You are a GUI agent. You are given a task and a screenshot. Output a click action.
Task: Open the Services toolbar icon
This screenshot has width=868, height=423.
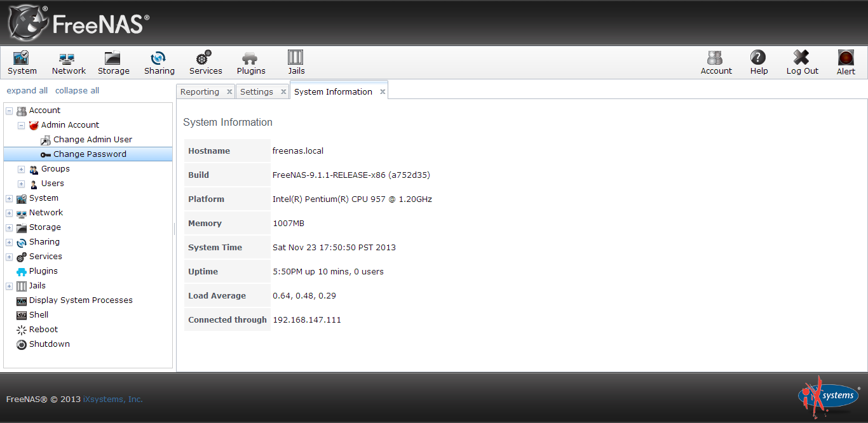tap(205, 63)
